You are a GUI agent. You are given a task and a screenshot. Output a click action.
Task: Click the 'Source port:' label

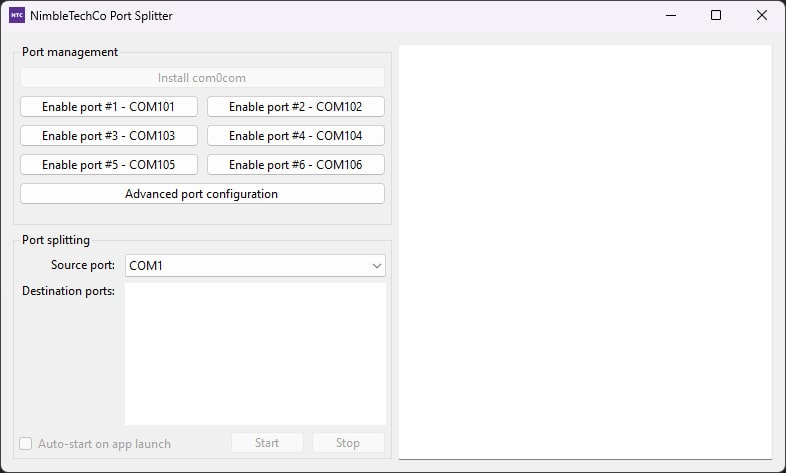point(83,265)
